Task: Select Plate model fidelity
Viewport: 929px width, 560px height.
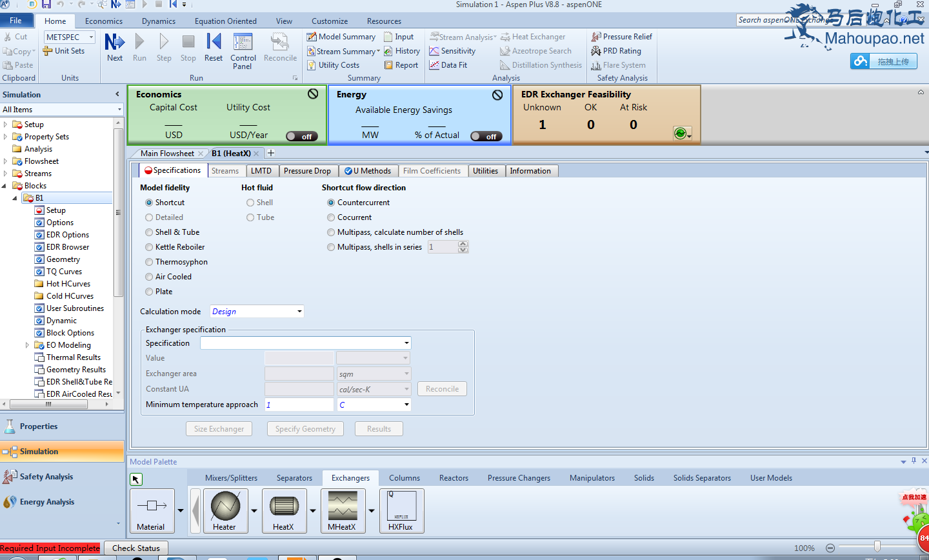Action: coord(149,292)
